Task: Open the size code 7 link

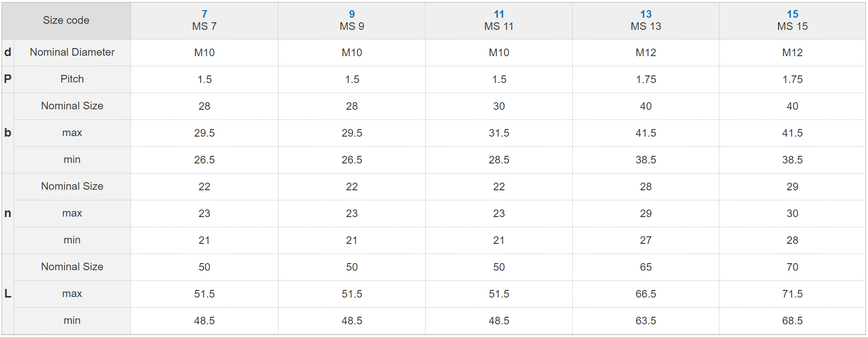Action: click(204, 14)
